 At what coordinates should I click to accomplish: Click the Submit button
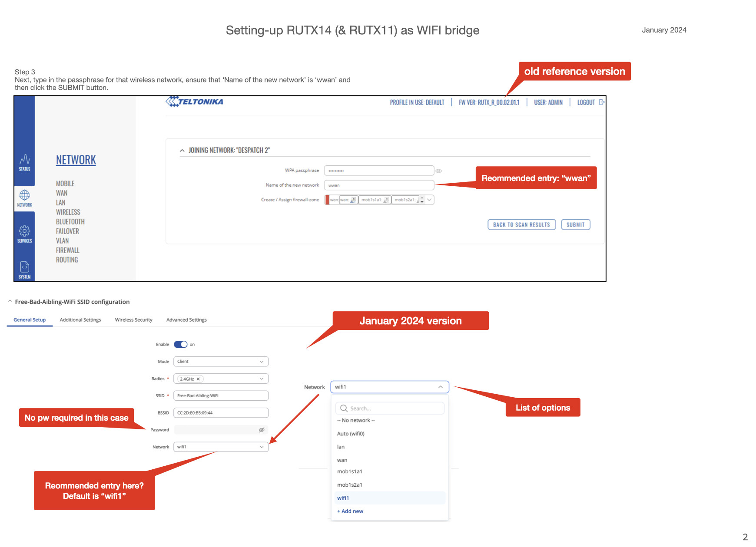point(576,224)
